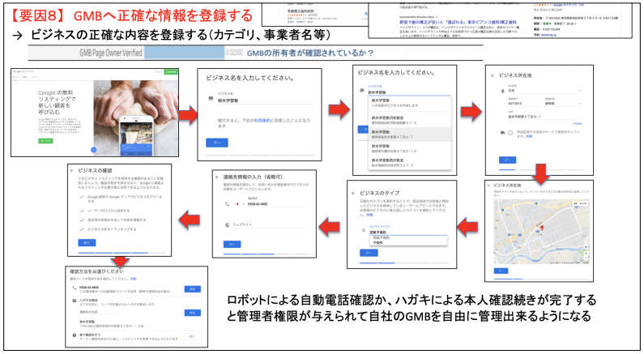This screenshot has width=644, height=354.
Task: Click 詳細 link in ビジネスのタイプ description
Action: [369, 215]
